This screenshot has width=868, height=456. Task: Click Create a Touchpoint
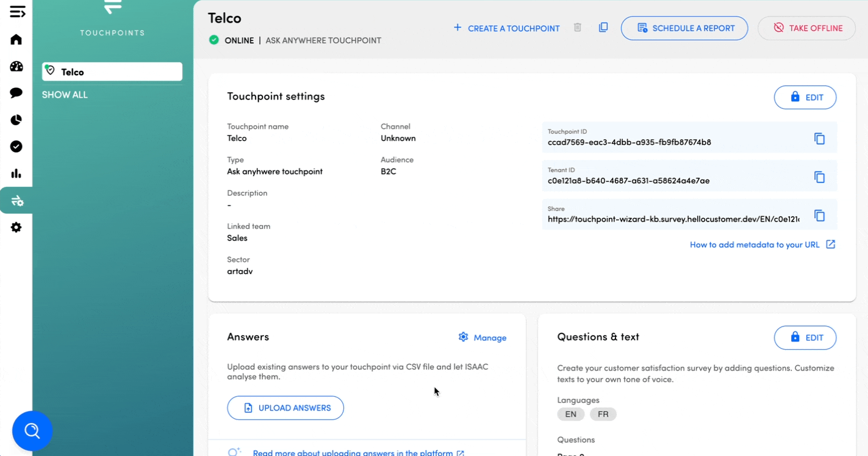(506, 28)
